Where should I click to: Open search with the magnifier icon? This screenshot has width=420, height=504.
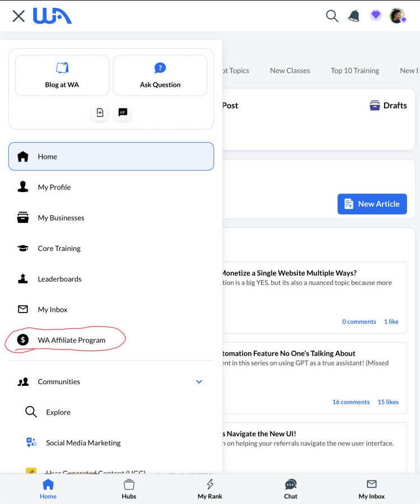point(332,16)
